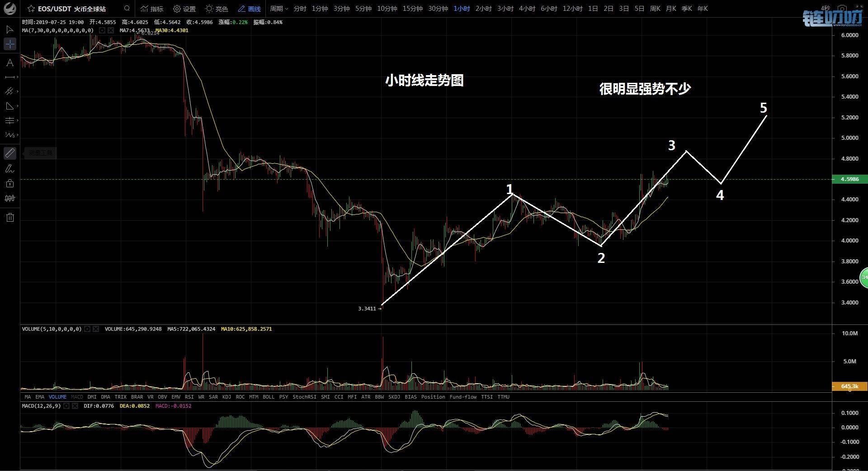Open the candlestick chart style icon
This screenshot has height=471, width=868.
[x=9, y=198]
